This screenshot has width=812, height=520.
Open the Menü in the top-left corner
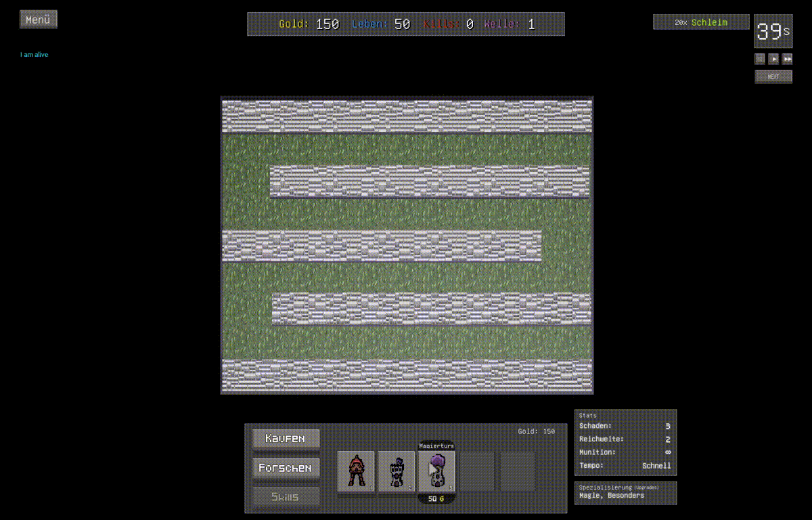tap(38, 19)
